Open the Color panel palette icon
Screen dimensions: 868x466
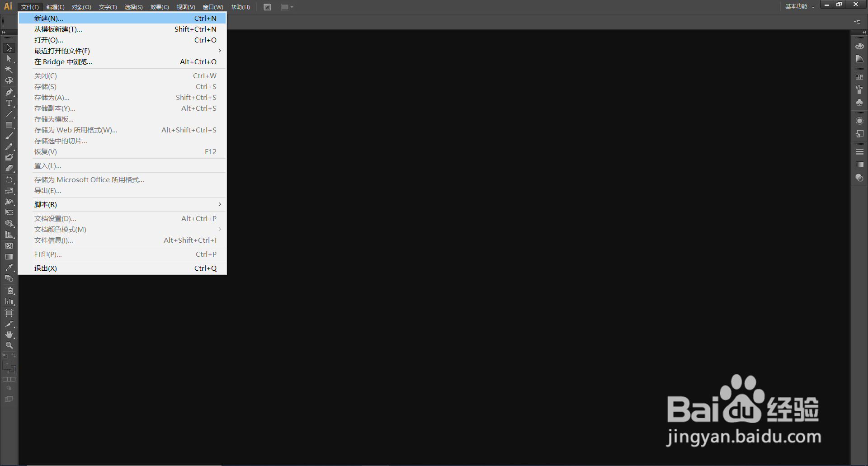(x=859, y=47)
